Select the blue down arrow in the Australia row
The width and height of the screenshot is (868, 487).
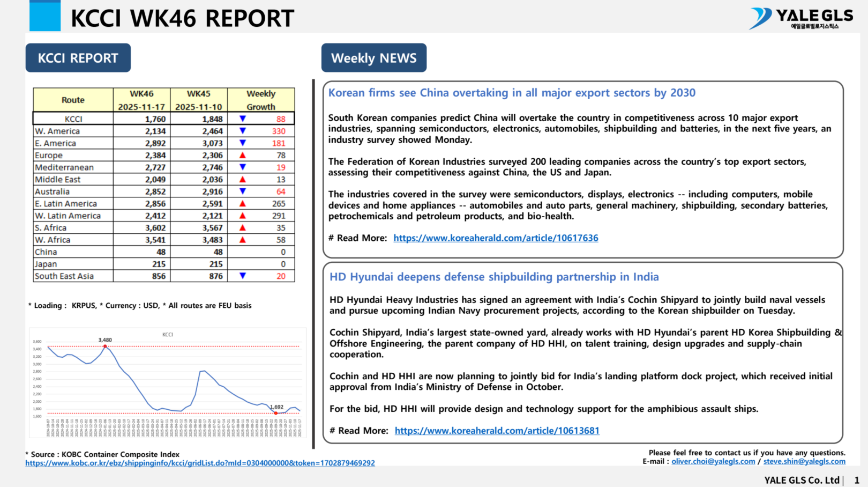point(243,191)
